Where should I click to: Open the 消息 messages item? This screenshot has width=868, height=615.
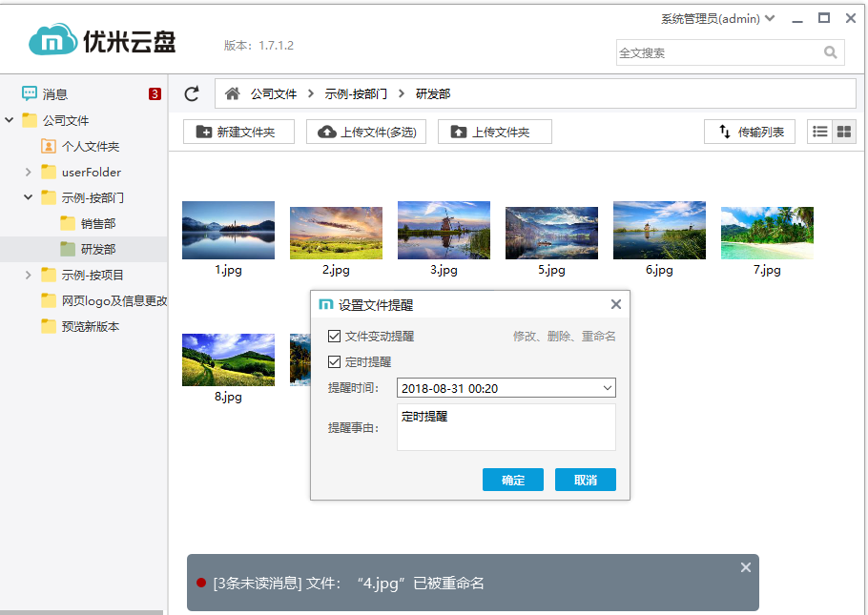pos(55,94)
